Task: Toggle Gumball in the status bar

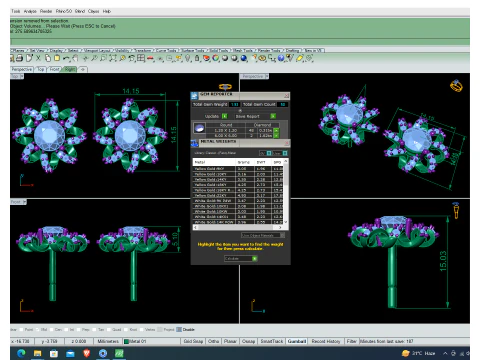Action: [x=297, y=341]
